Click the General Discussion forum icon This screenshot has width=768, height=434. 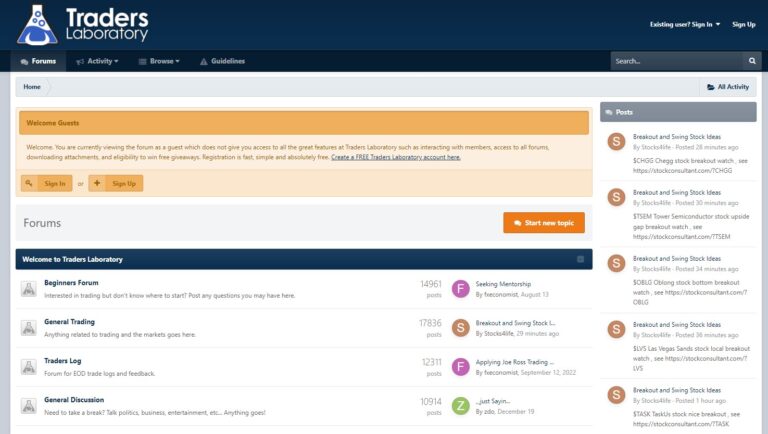click(28, 406)
